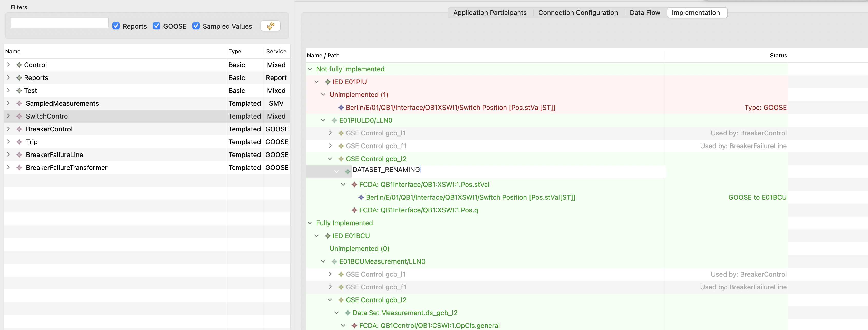Click the Report service cell
868x330 pixels.
point(276,78)
